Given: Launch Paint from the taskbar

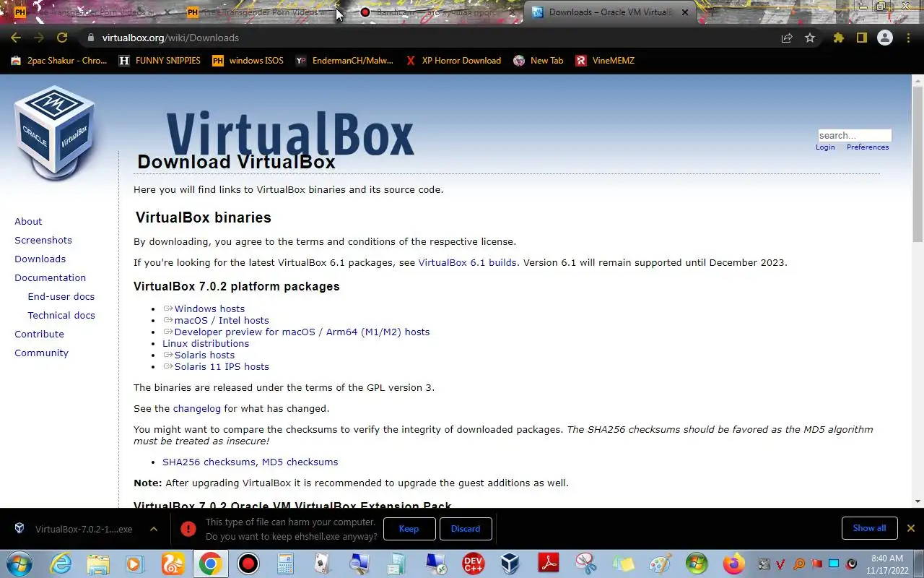Looking at the screenshot, I should tap(661, 564).
